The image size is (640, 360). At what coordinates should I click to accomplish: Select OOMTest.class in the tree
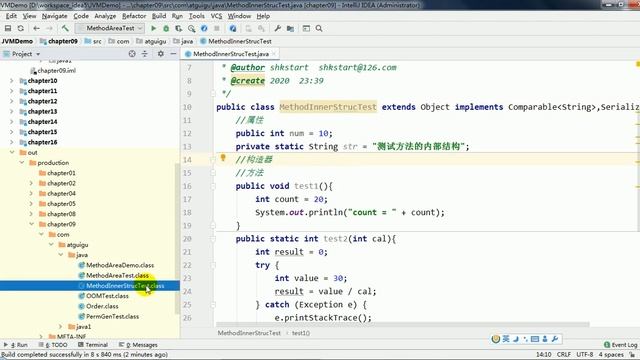[x=104, y=296]
